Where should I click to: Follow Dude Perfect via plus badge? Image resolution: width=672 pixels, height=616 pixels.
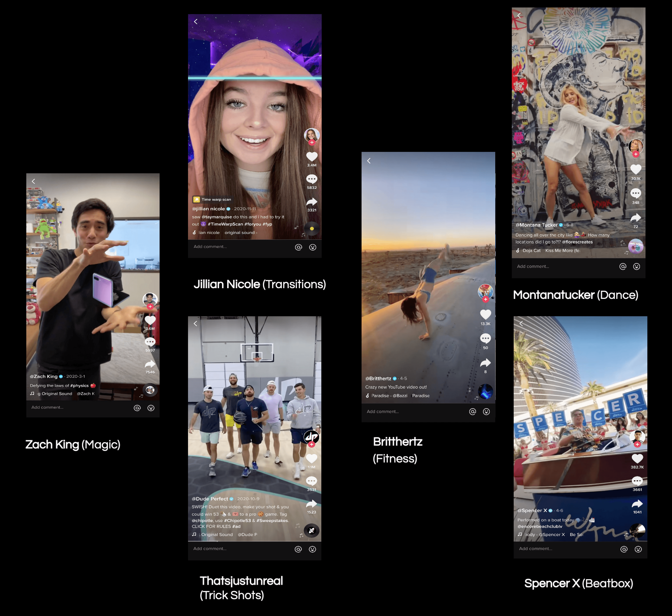coord(311,444)
